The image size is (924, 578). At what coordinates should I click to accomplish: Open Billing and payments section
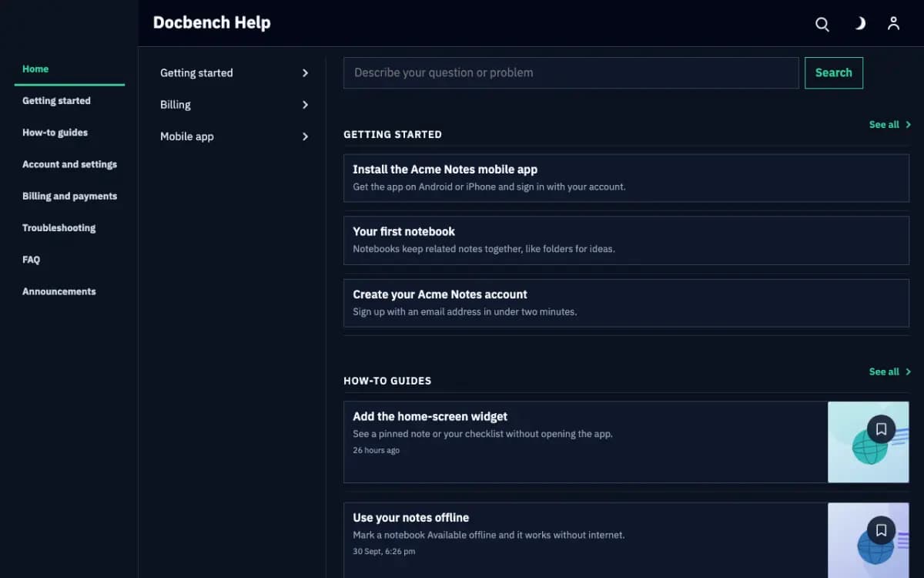[69, 196]
